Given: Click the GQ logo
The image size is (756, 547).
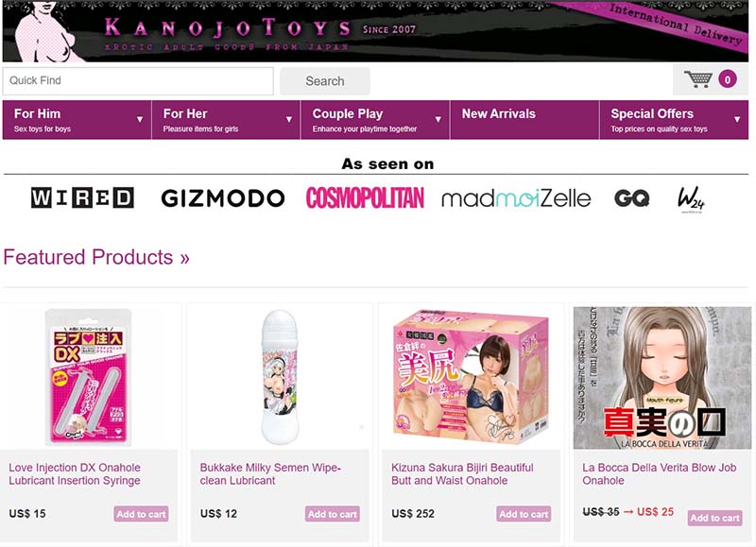Looking at the screenshot, I should (631, 198).
